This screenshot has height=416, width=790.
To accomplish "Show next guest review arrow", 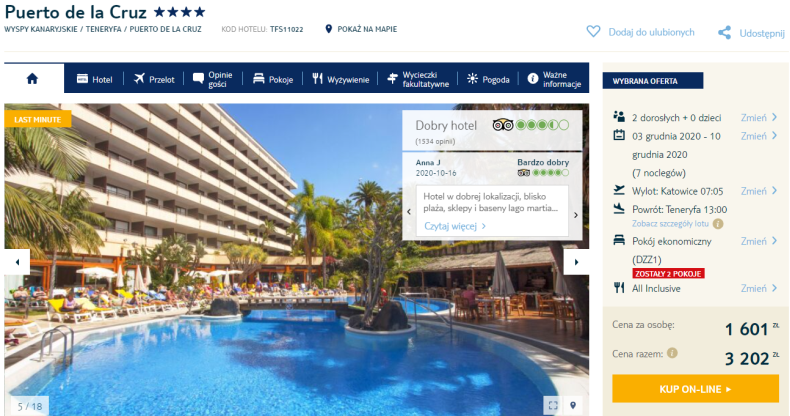I will click(x=576, y=215).
